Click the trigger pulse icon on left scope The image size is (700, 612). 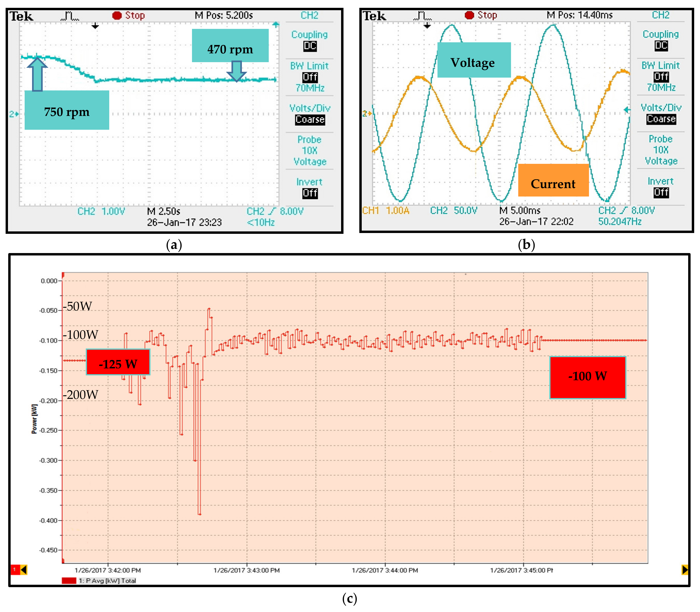tap(70, 16)
